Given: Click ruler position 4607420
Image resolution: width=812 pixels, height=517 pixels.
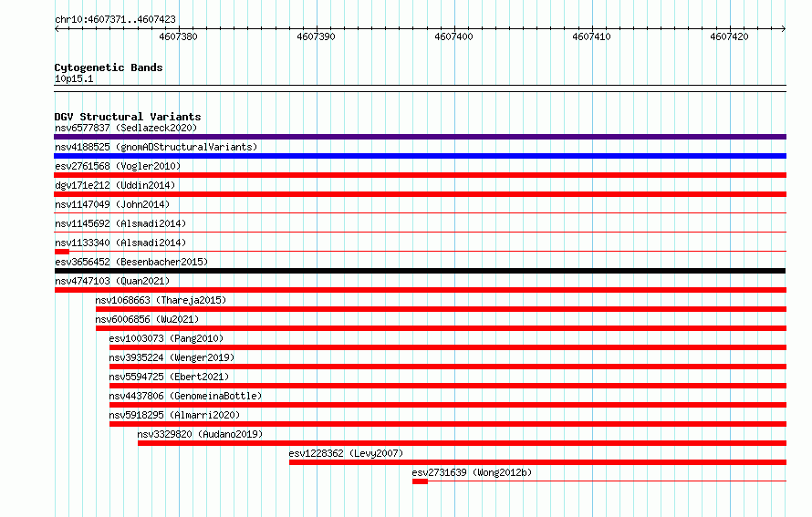Looking at the screenshot, I should click(x=729, y=36).
